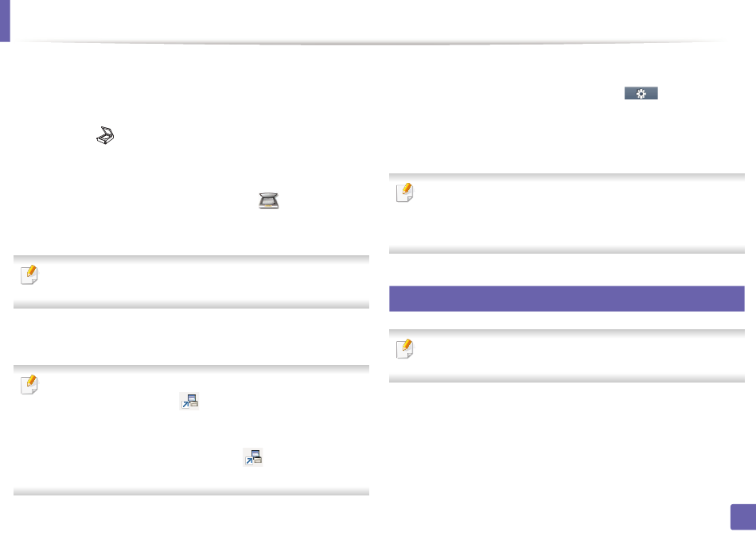
Task: Click inside the note box beneath the gear button
Action: click(x=567, y=214)
